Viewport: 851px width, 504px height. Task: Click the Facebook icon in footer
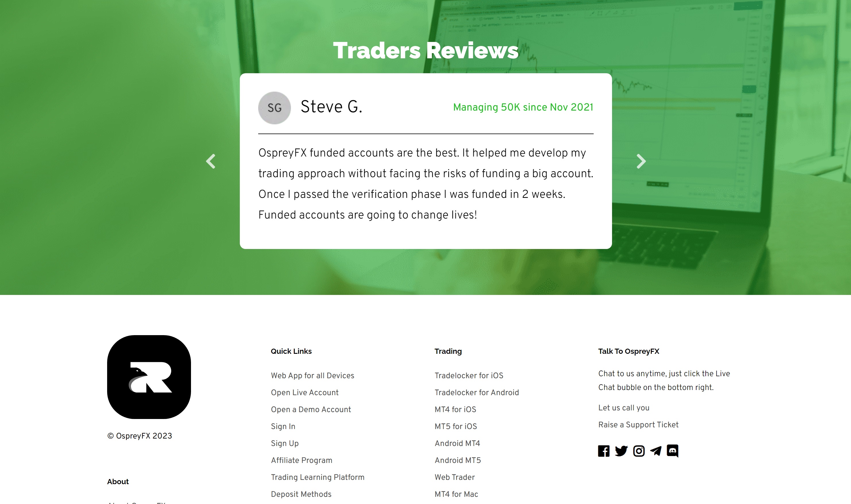(604, 451)
